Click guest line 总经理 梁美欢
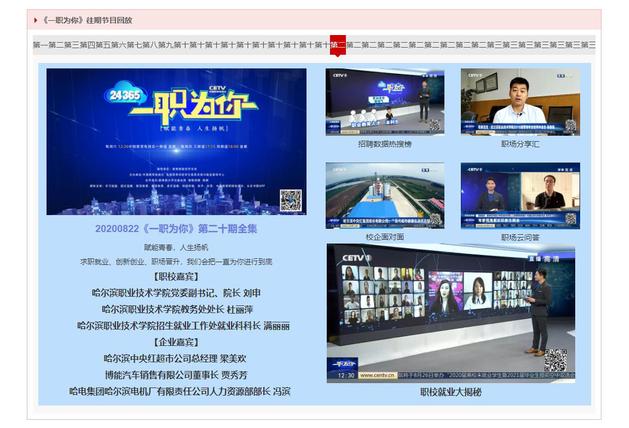This screenshot has width=629, height=428. click(x=175, y=359)
